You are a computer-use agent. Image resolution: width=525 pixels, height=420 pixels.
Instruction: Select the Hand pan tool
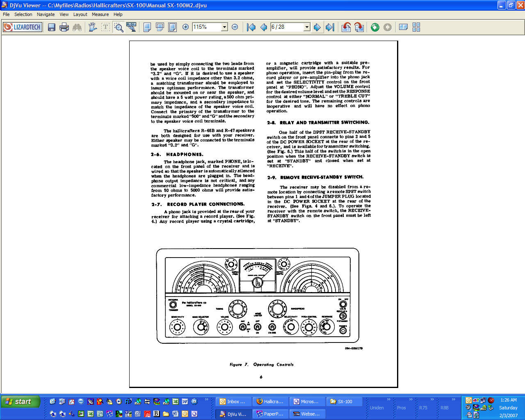pyautogui.click(x=93, y=27)
